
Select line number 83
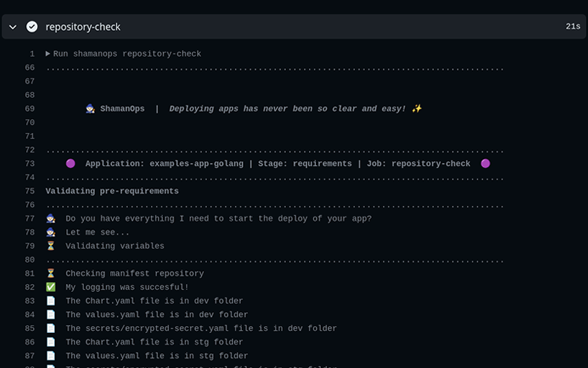(x=30, y=301)
